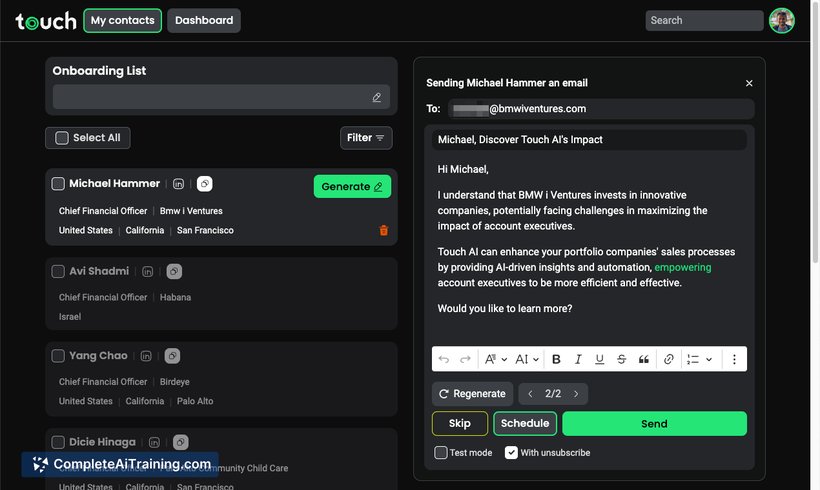Check the Michael Hammer contact checkbox
Viewport: 820px width, 490px height.
tap(58, 184)
